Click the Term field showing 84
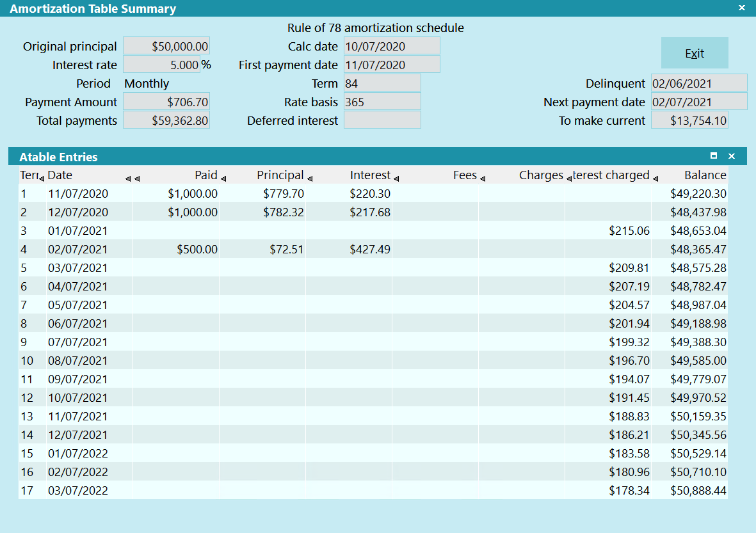 pyautogui.click(x=382, y=83)
